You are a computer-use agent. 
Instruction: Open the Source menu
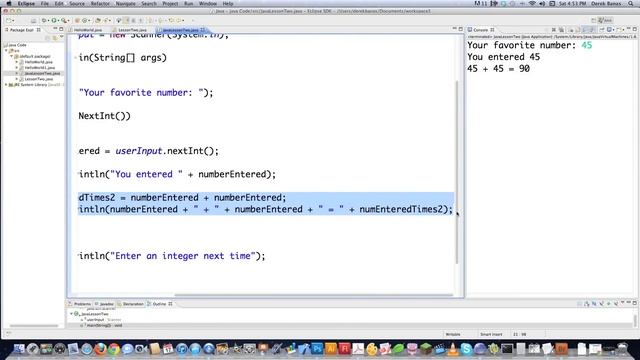[x=77, y=3]
